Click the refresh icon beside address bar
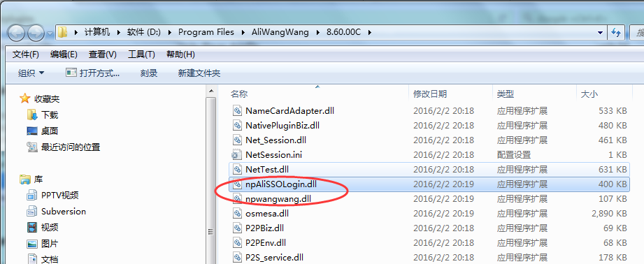 [616, 32]
